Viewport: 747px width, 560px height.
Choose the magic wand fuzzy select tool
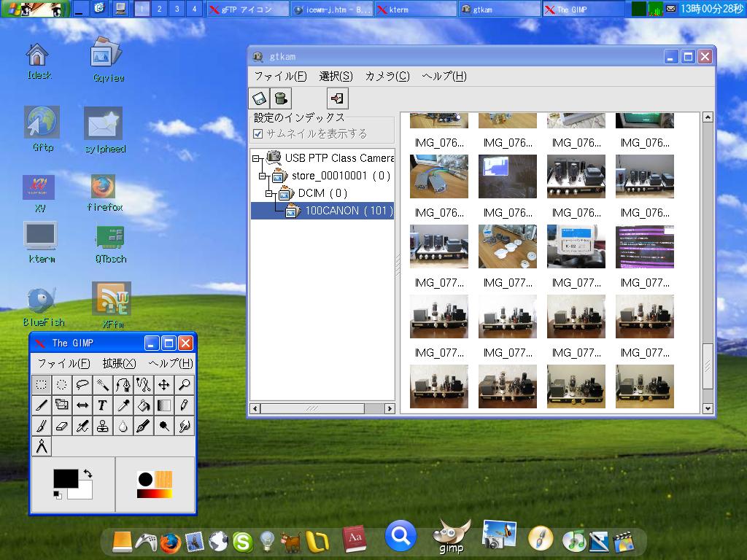pos(103,385)
